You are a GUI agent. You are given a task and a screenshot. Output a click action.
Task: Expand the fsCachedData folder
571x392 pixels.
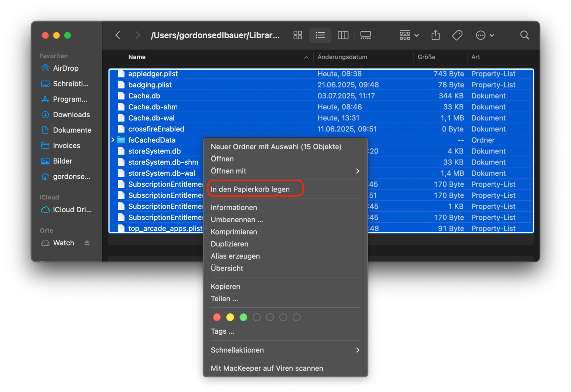[113, 140]
